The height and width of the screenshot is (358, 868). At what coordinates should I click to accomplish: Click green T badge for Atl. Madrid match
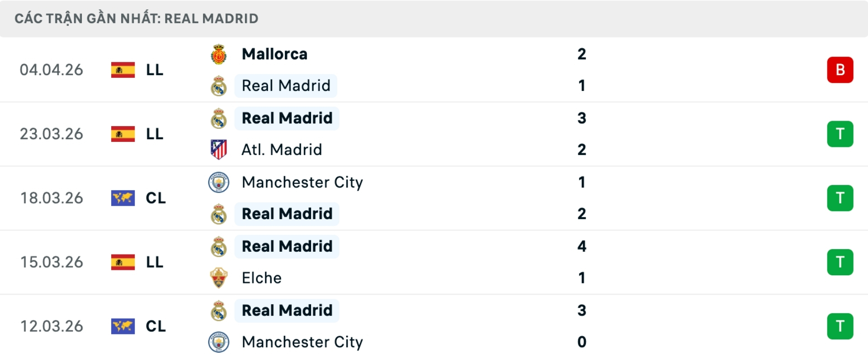pos(840,134)
